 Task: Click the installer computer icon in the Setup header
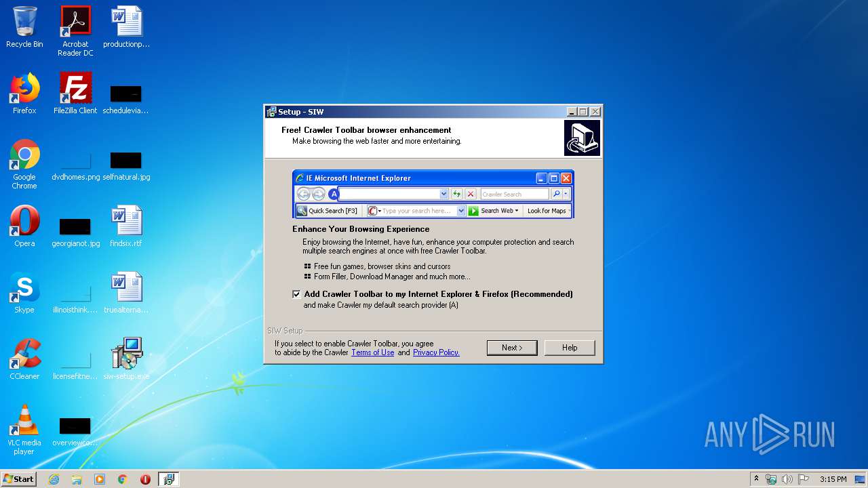[582, 138]
